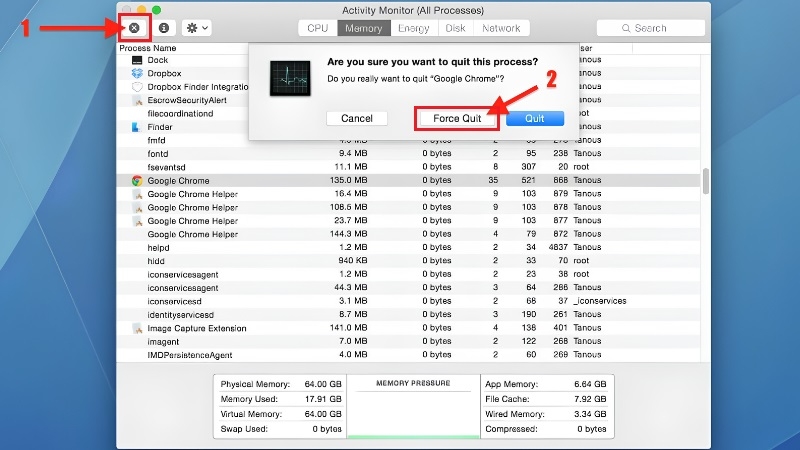Select iconservicesagent owned by root
This screenshot has height=450, width=800.
coord(408,274)
